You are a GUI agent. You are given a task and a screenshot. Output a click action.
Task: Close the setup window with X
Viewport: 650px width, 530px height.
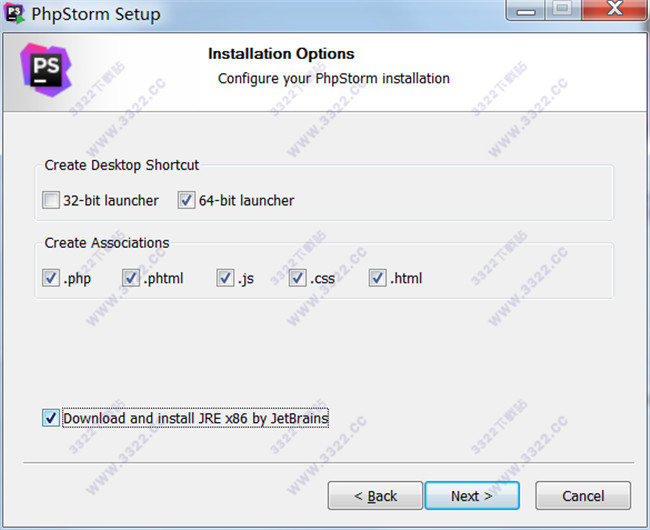[x=614, y=10]
